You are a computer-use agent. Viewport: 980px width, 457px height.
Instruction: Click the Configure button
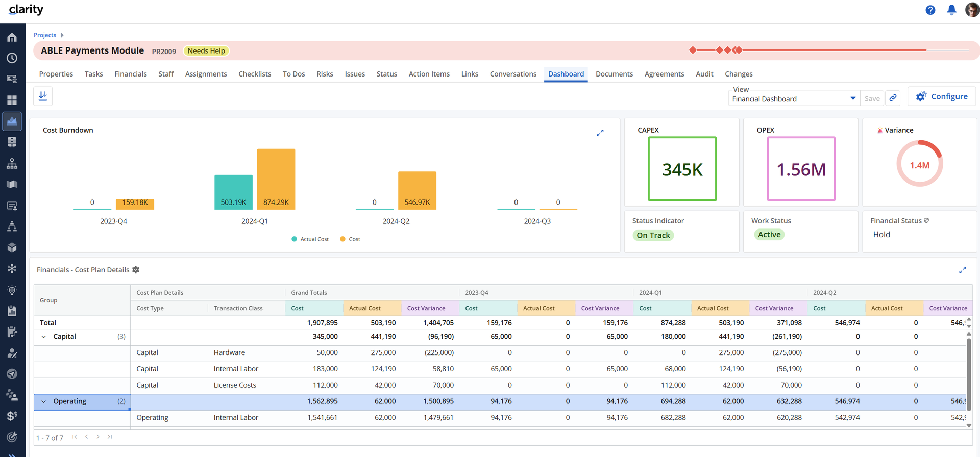point(942,96)
